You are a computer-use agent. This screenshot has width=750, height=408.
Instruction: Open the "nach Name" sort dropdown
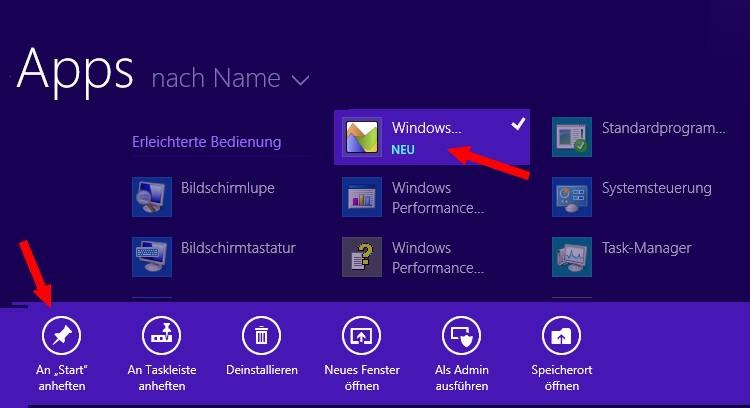217,77
